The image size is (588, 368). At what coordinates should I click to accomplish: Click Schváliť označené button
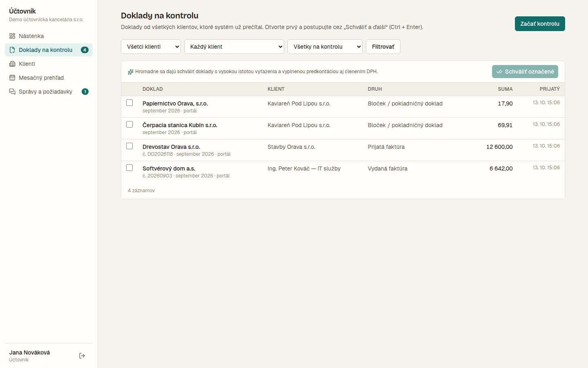(525, 72)
